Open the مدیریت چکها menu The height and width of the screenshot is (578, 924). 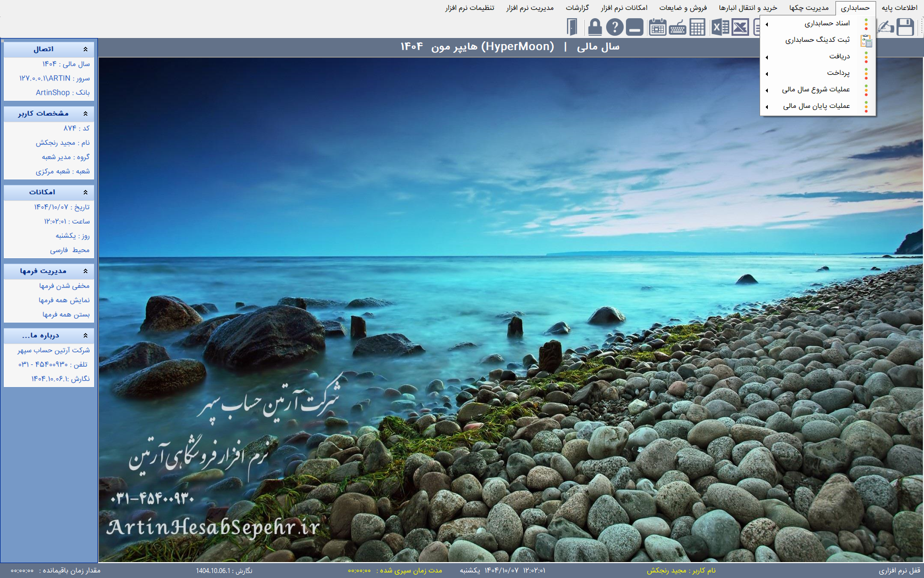point(809,8)
